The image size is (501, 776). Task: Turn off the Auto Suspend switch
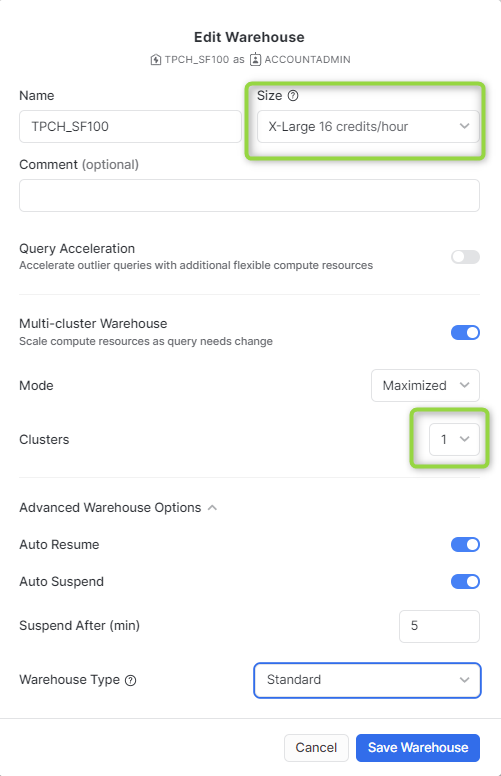point(465,582)
